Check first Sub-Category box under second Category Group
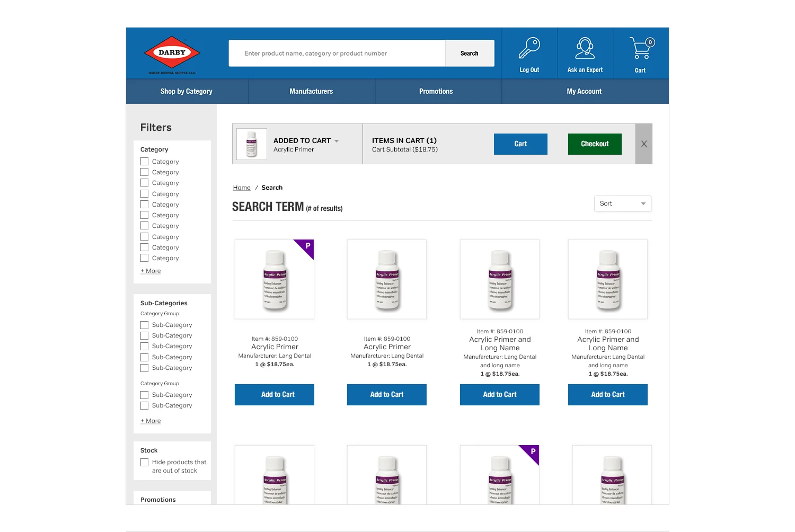Image resolution: width=795 pixels, height=532 pixels. 144,395
